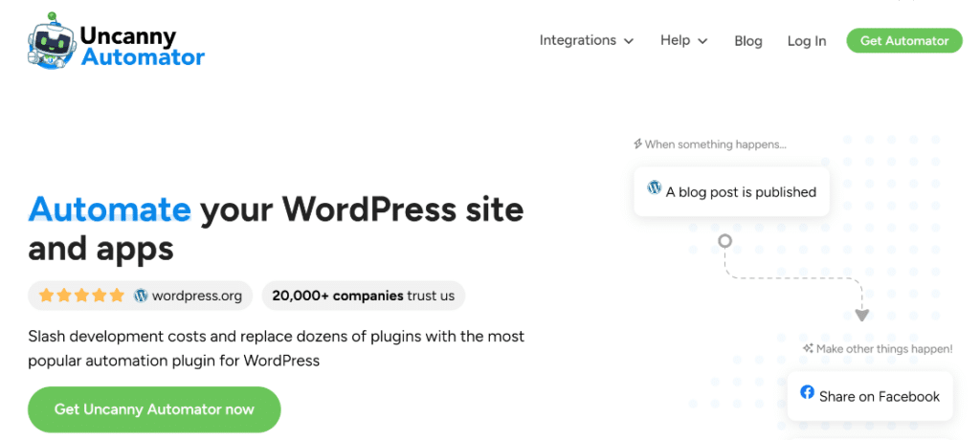
Task: Open the Integrations menu label
Action: (x=577, y=40)
